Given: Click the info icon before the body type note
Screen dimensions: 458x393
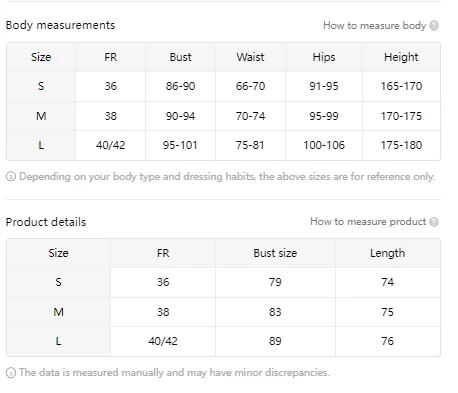Looking at the screenshot, I should click(11, 177).
